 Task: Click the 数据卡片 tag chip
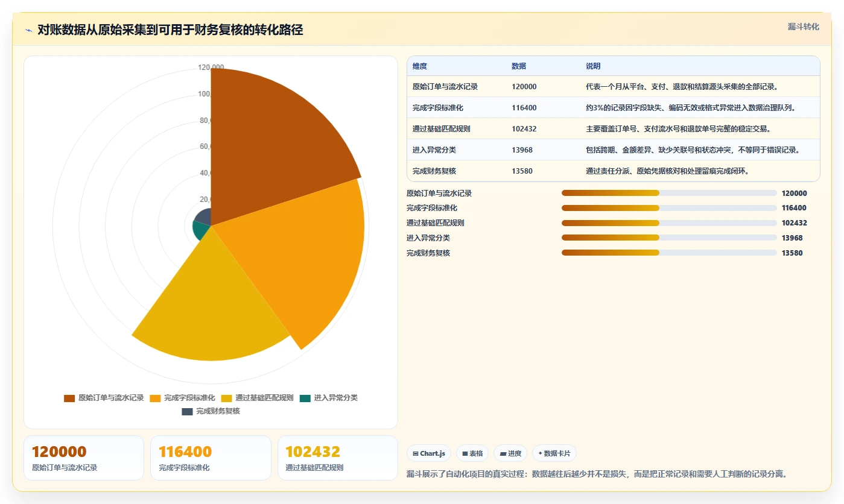click(x=554, y=453)
